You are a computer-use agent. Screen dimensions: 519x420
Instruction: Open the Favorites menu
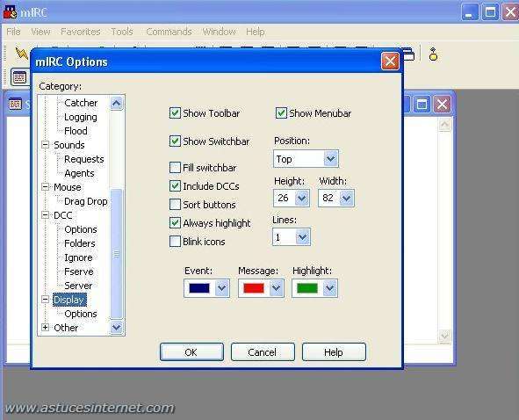point(81,32)
